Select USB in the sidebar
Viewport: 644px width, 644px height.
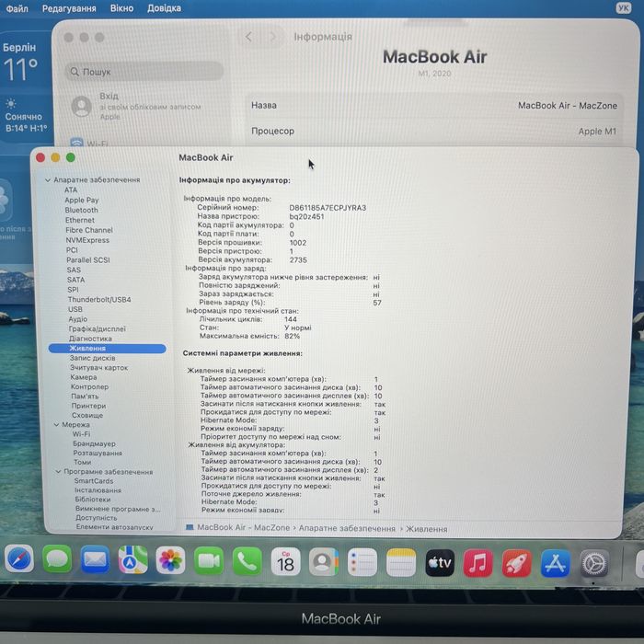tap(75, 309)
